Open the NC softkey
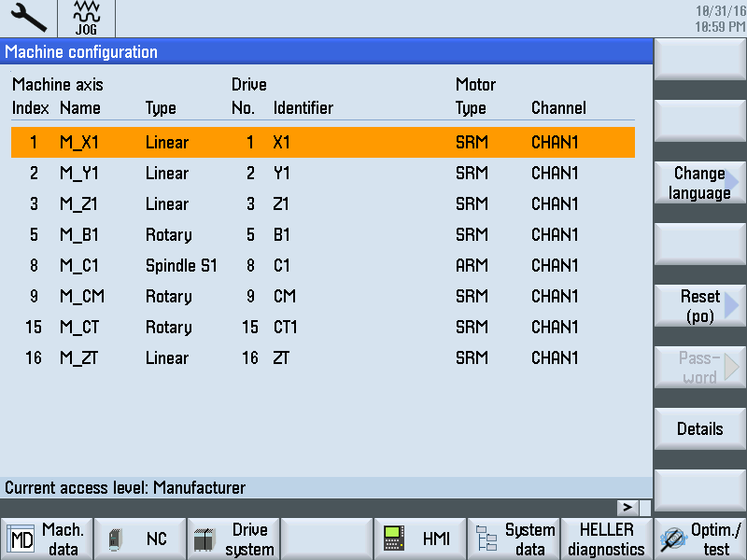The height and width of the screenshot is (560, 747). tap(140, 539)
